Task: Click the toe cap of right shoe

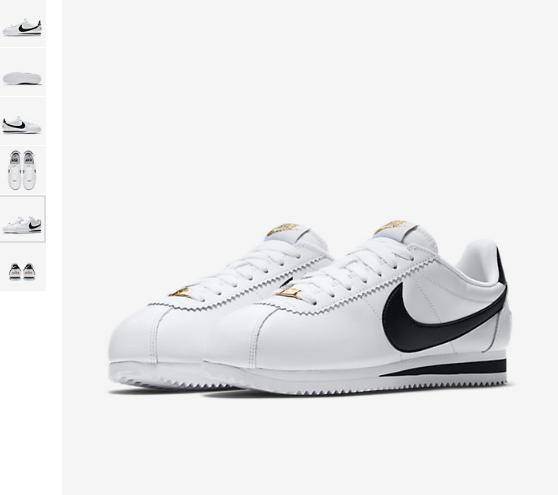Action: [x=231, y=336]
